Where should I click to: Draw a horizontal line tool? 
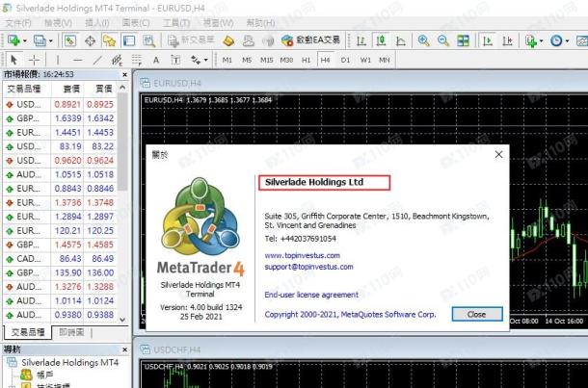(x=78, y=60)
